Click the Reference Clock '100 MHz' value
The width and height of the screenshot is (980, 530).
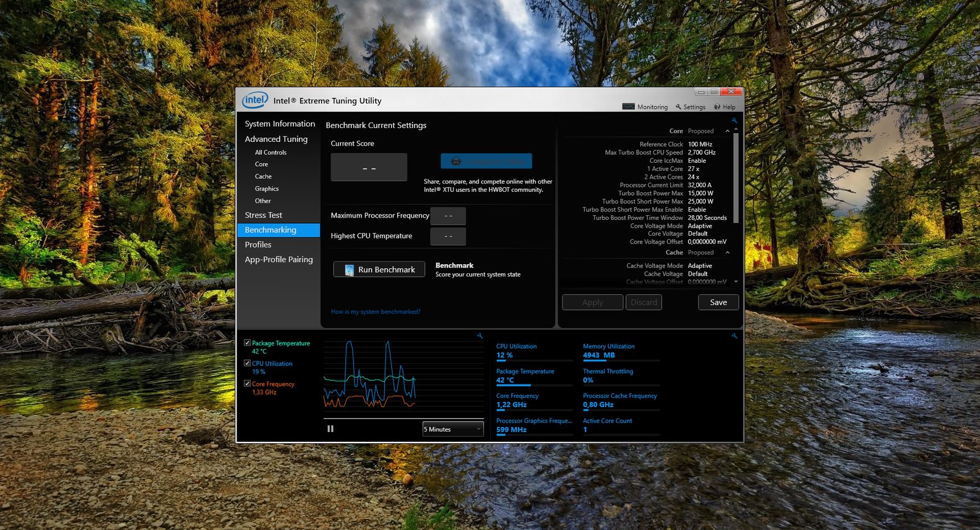coord(700,145)
